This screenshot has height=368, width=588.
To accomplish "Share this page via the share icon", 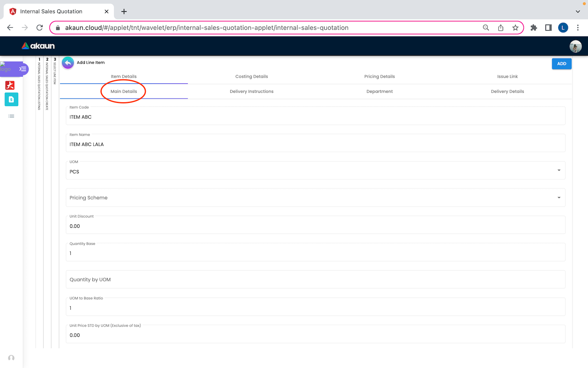I will coord(501,28).
